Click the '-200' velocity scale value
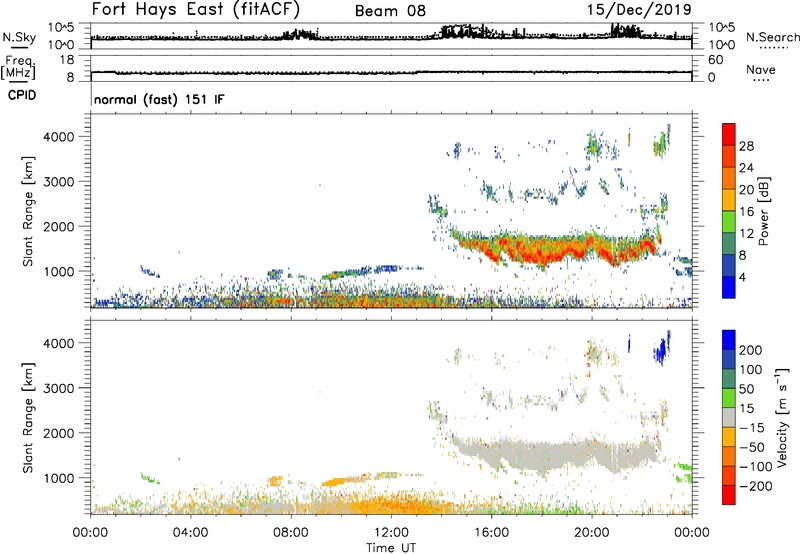Image resolution: width=800 pixels, height=554 pixels. point(756,486)
